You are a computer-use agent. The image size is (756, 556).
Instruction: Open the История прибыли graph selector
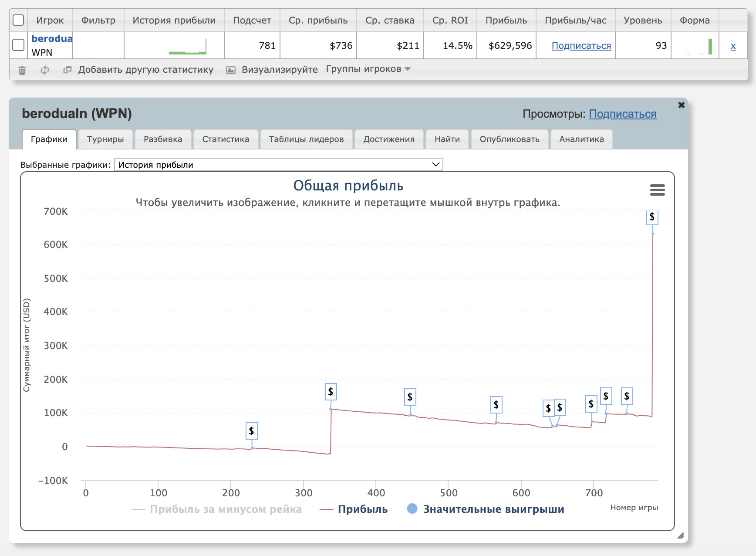click(x=278, y=165)
